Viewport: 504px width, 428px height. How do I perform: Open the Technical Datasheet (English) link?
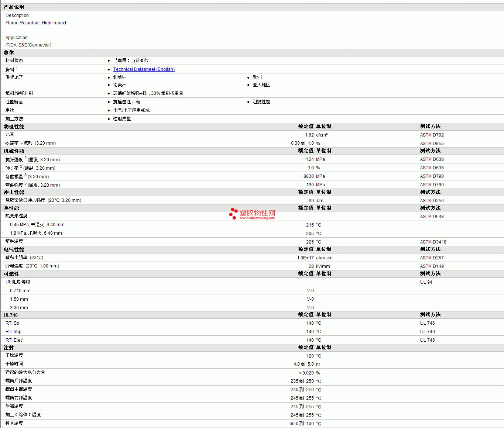144,69
